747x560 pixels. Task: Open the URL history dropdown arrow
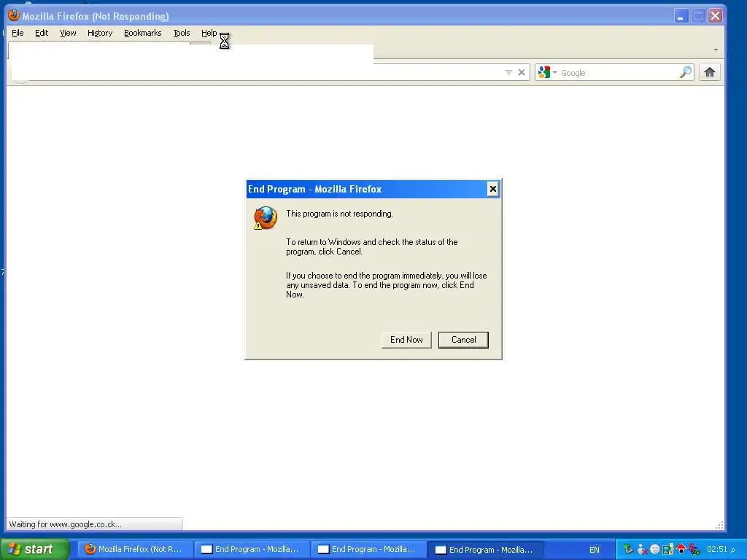[508, 72]
